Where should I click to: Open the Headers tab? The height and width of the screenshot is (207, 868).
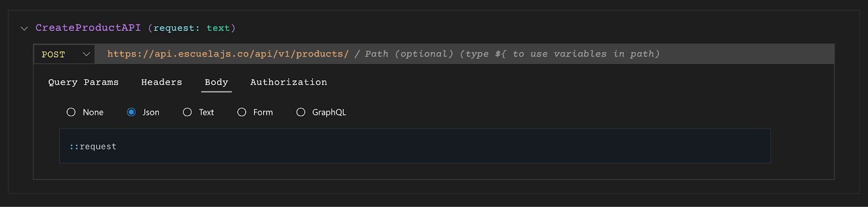(162, 82)
